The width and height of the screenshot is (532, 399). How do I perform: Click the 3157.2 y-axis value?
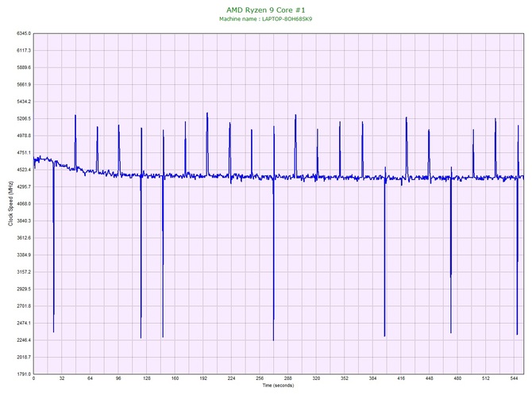click(x=24, y=272)
